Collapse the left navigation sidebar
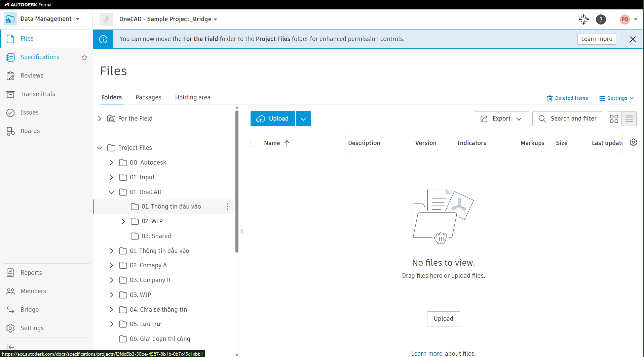The width and height of the screenshot is (644, 357). (10, 347)
